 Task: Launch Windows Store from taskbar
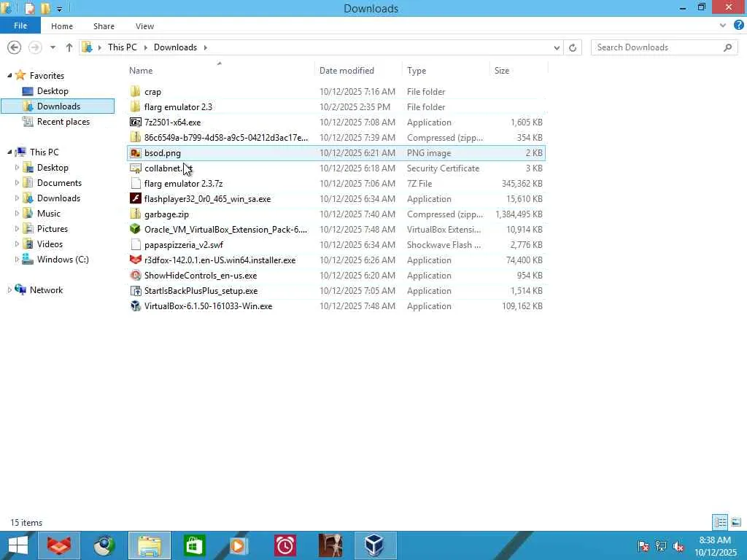point(193,545)
